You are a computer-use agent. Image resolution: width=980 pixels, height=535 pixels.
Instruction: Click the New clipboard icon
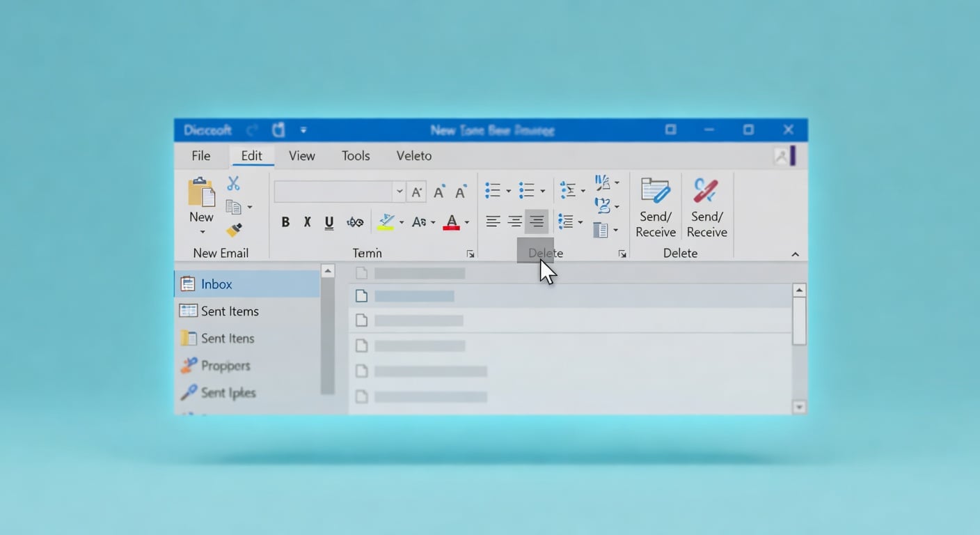[201, 192]
